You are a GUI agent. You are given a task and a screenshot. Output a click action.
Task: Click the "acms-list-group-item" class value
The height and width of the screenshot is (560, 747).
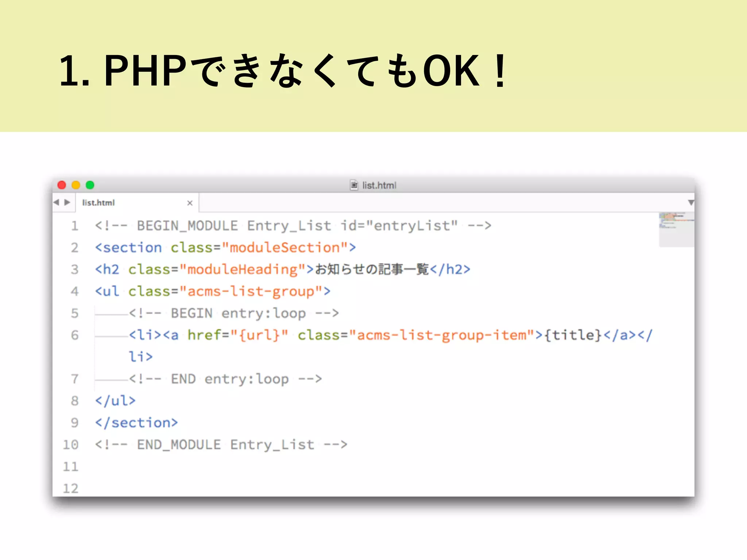pos(442,335)
